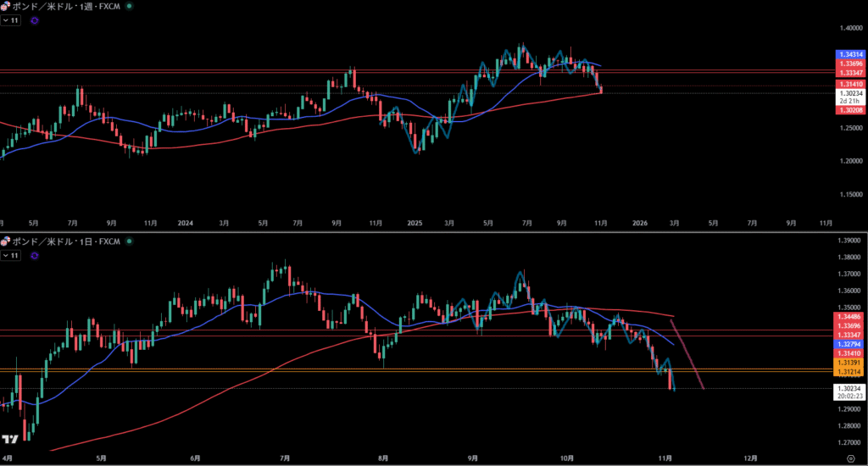Click the TradingView logo in bottom-left corner

tap(10, 440)
